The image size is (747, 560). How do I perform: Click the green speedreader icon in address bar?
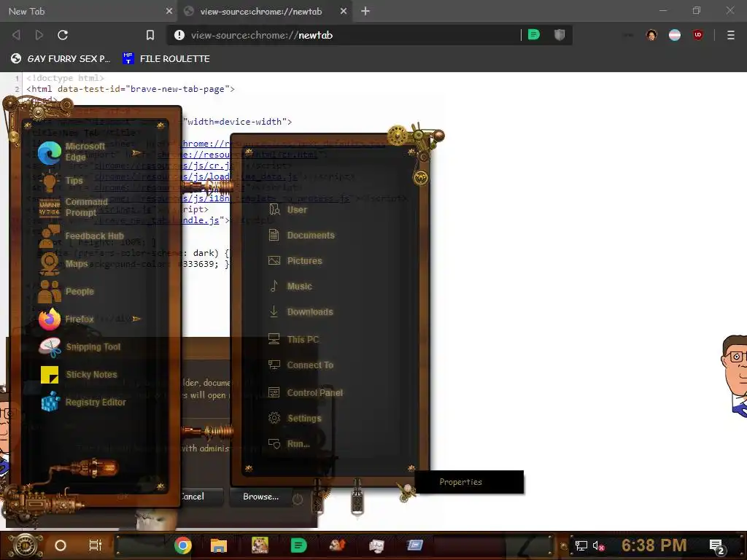(534, 35)
